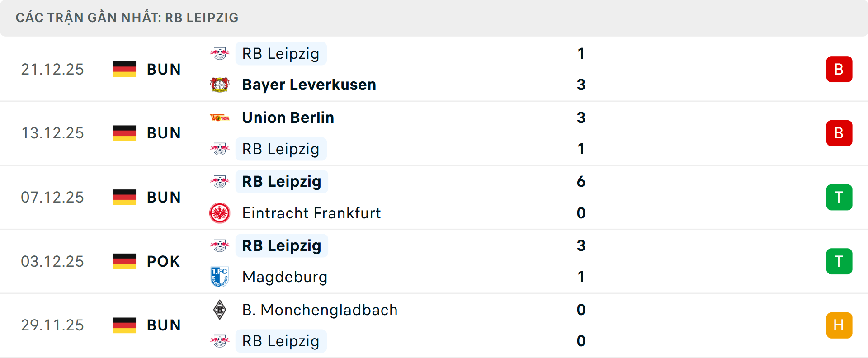The width and height of the screenshot is (868, 358).
Task: Select the Eintracht Frankfurt club crest
Action: coord(220,213)
